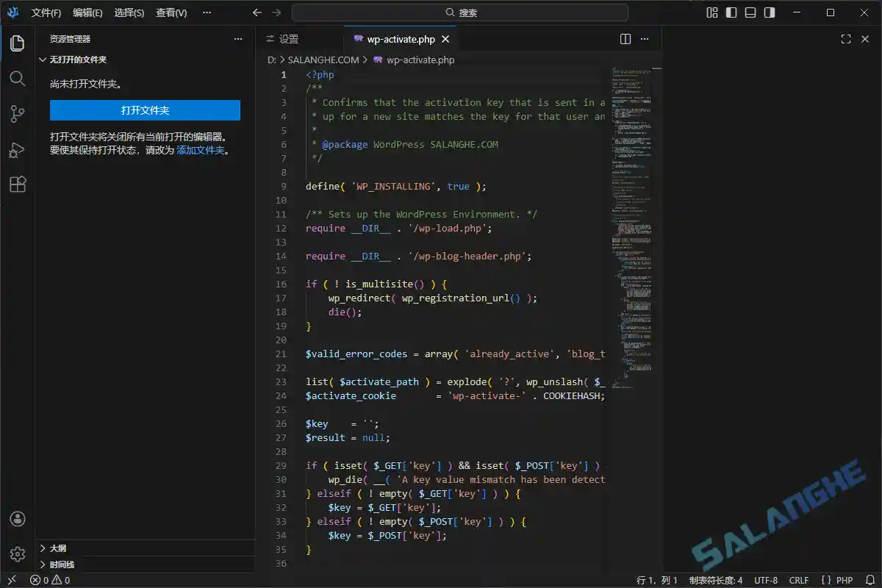Toggle the bottom panel visibility

coord(750,12)
